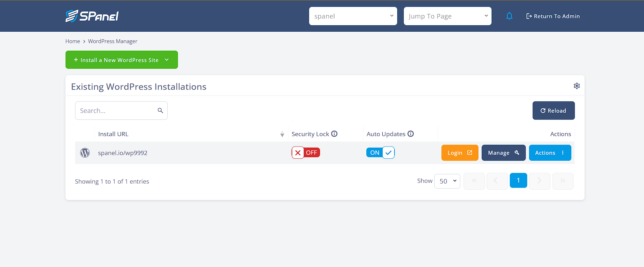Expand the row Actions menu button
This screenshot has width=644, height=267.
[550, 153]
